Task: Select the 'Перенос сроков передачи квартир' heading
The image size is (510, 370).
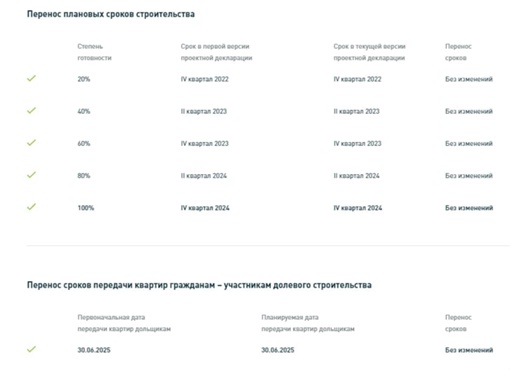Action: coord(199,285)
